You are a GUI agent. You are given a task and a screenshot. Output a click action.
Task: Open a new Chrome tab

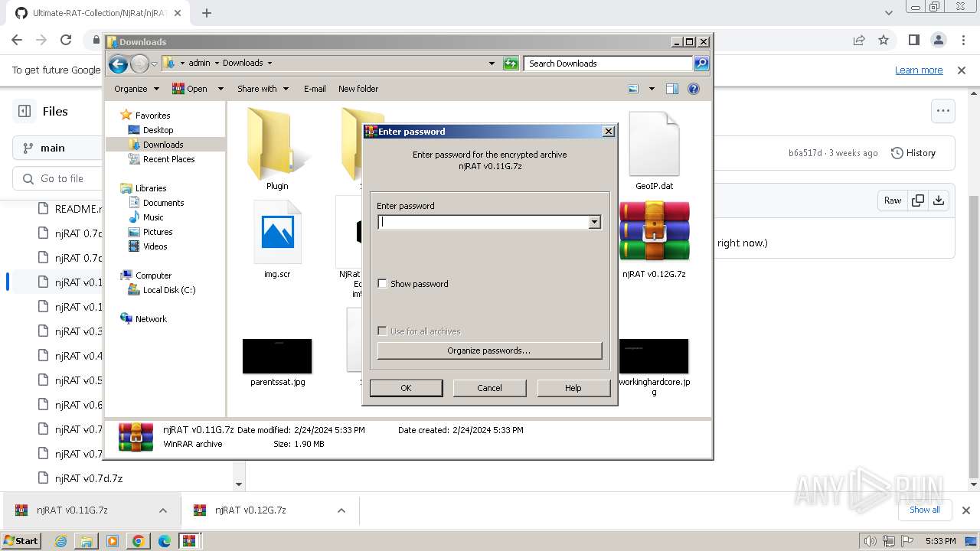coord(206,13)
